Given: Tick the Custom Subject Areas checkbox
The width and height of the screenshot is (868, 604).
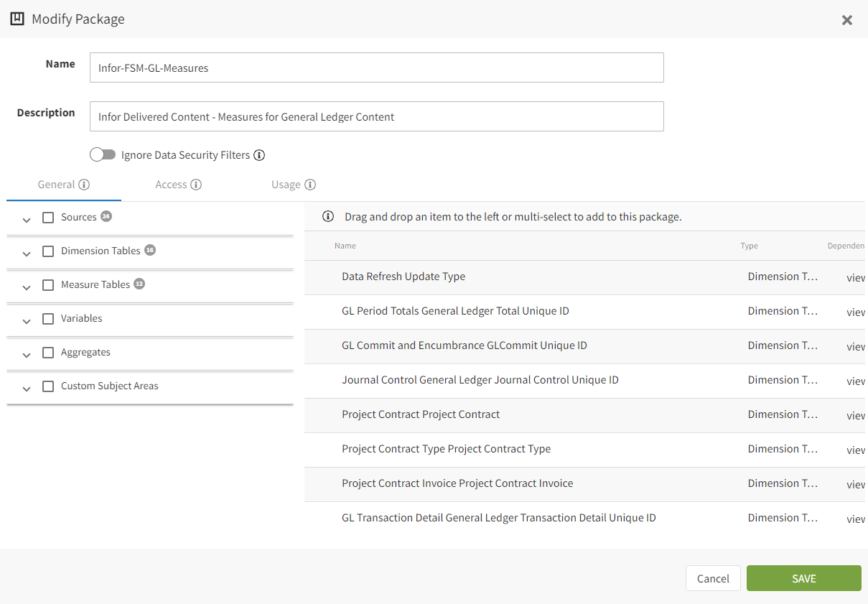Looking at the screenshot, I should coord(48,386).
